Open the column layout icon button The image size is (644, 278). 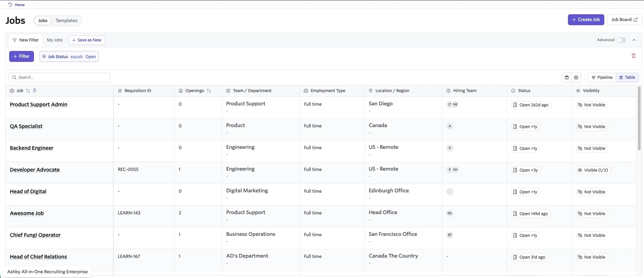[x=567, y=77]
